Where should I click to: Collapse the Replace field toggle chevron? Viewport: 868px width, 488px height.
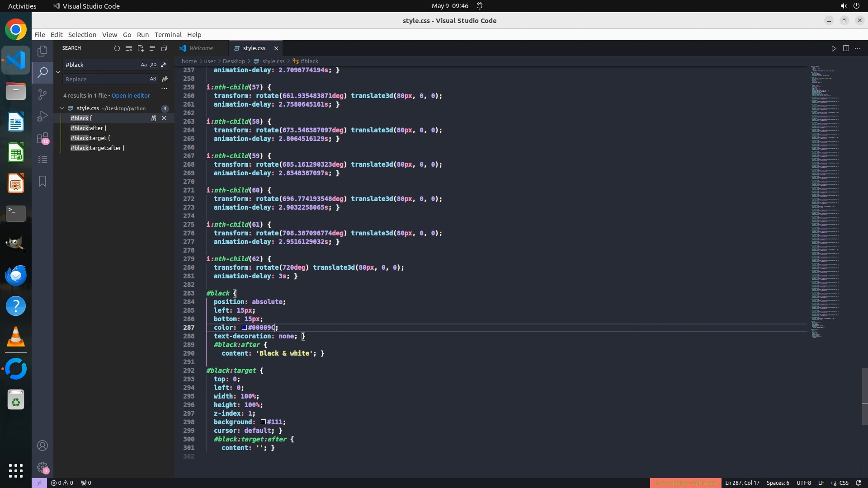tap(58, 72)
